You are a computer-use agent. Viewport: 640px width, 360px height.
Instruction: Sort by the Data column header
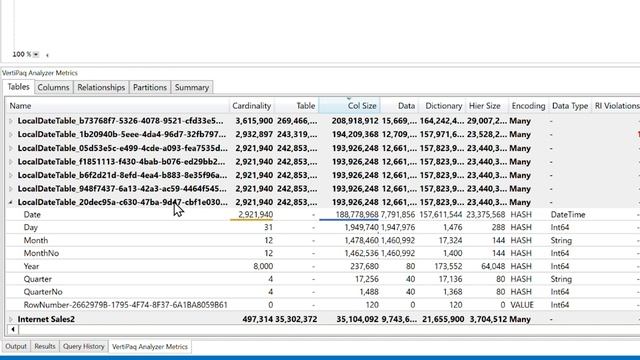(399, 106)
